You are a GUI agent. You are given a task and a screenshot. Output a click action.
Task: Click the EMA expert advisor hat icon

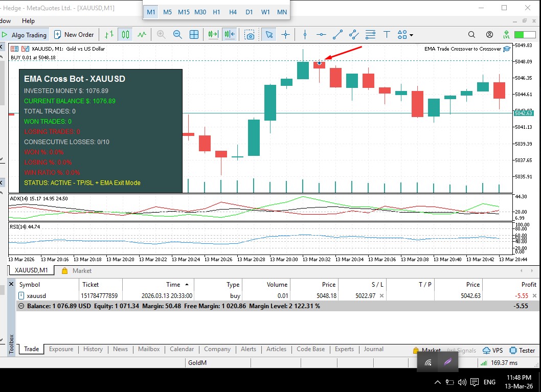(x=507, y=49)
